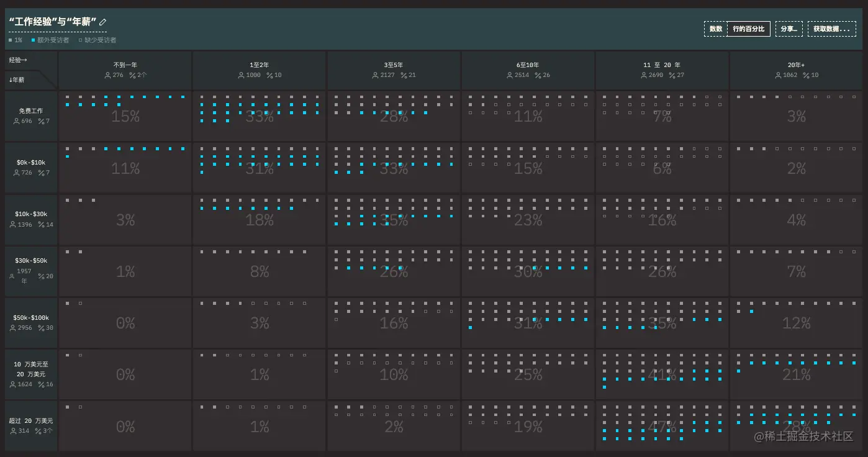This screenshot has height=457, width=868.
Task: Click the cyan 额外受访者 legend square
Action: coord(33,40)
